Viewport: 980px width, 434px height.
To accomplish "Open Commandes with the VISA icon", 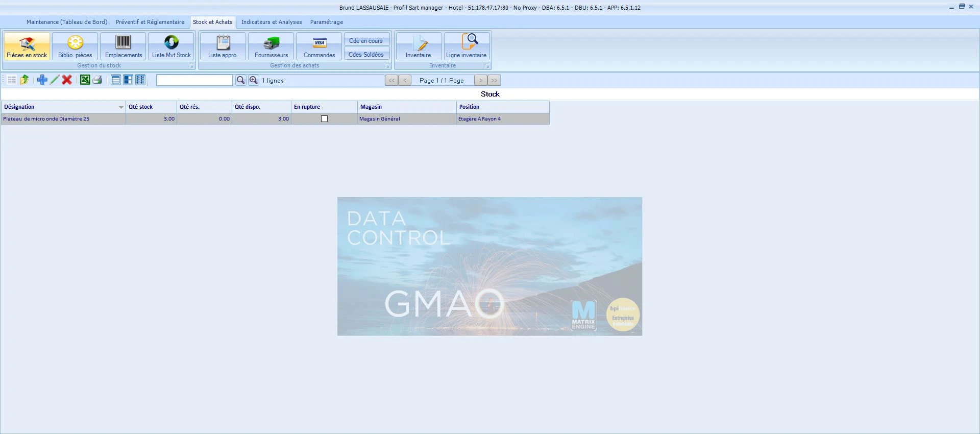I will click(x=319, y=46).
